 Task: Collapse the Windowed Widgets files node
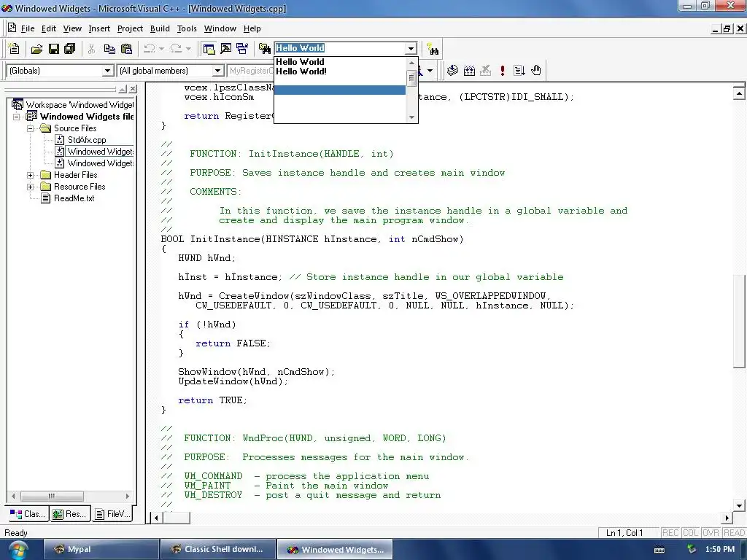click(17, 117)
